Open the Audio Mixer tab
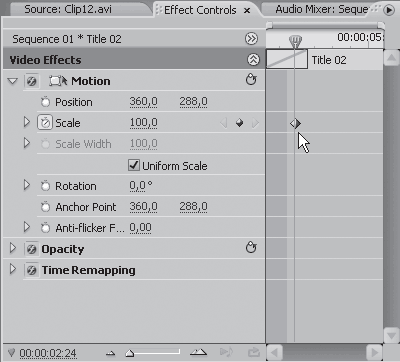 [x=322, y=9]
